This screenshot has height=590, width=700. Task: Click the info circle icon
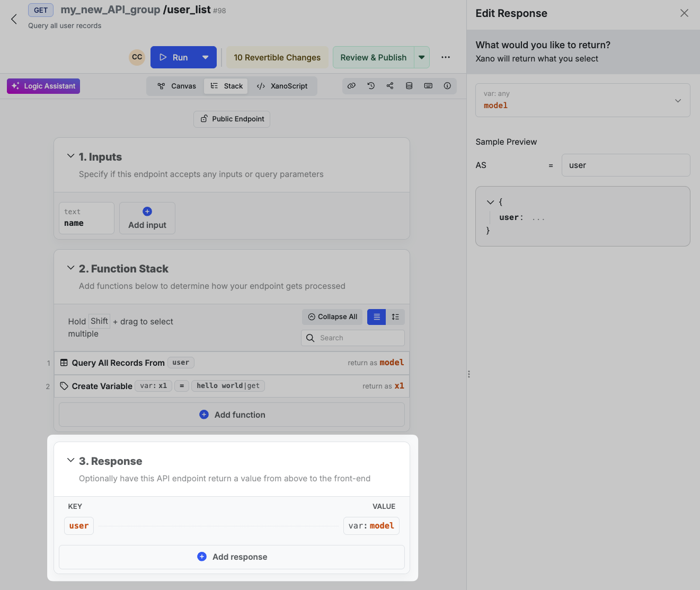click(x=447, y=86)
